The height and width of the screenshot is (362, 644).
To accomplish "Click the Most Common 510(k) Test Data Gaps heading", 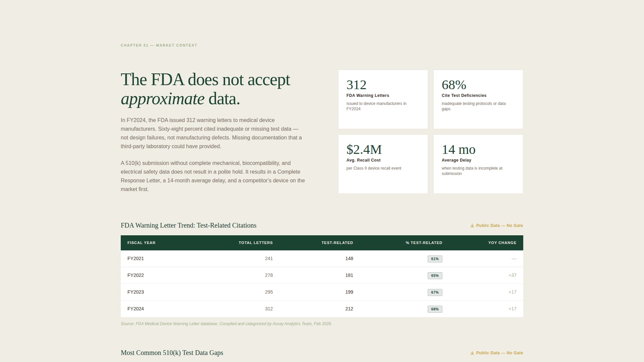I will (x=172, y=353).
